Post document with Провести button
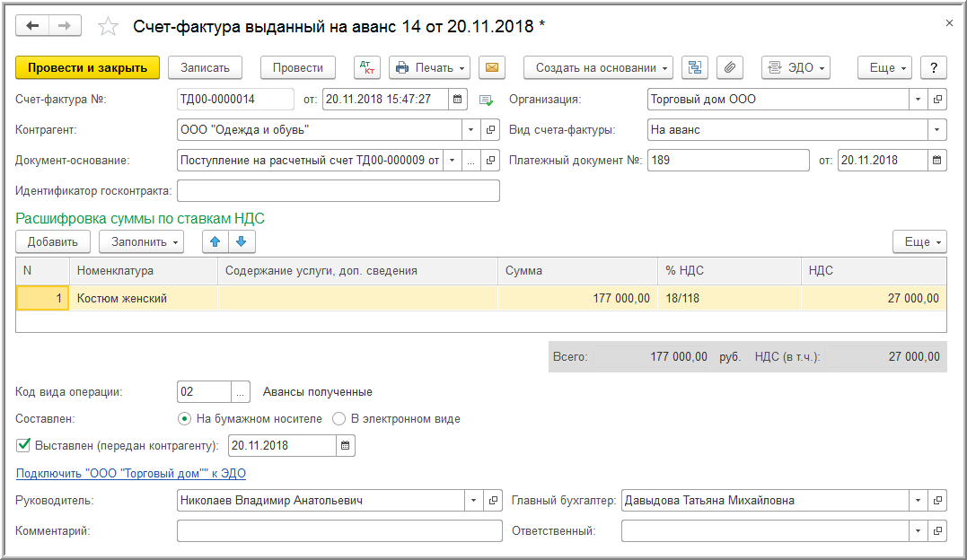Image resolution: width=967 pixels, height=560 pixels. (x=298, y=68)
